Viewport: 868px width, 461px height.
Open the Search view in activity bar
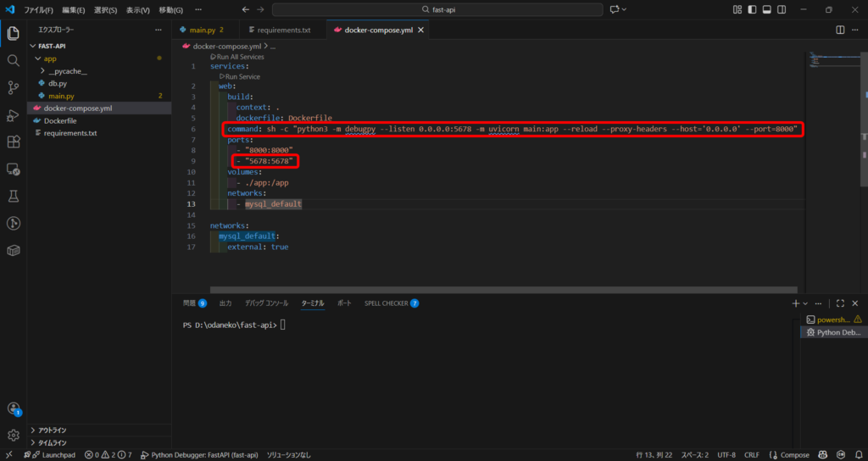[x=13, y=61]
